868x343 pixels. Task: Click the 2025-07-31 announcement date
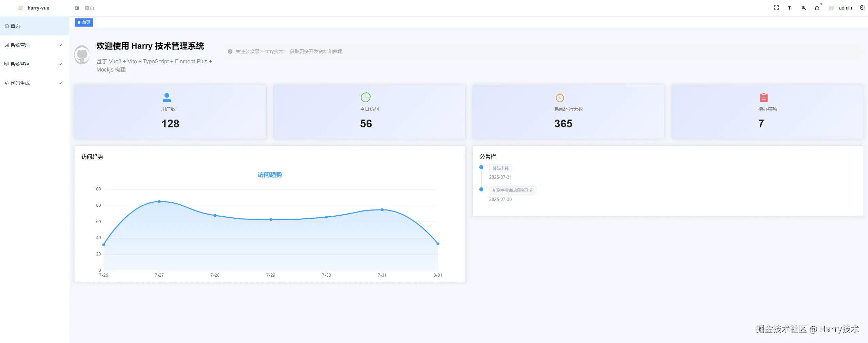(x=500, y=177)
